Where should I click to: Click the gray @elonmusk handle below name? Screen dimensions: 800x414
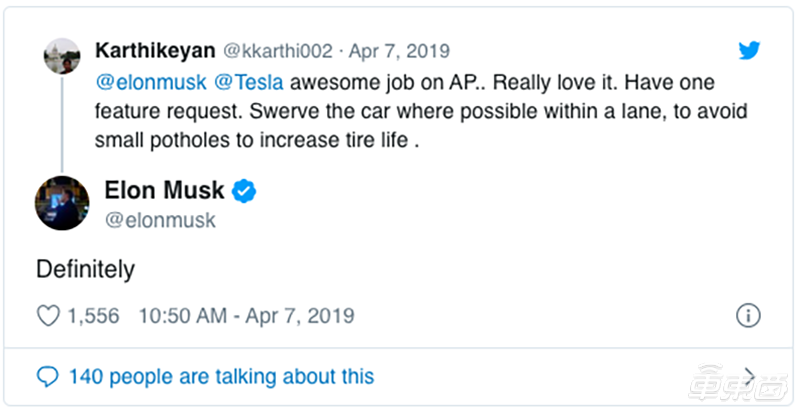(160, 220)
